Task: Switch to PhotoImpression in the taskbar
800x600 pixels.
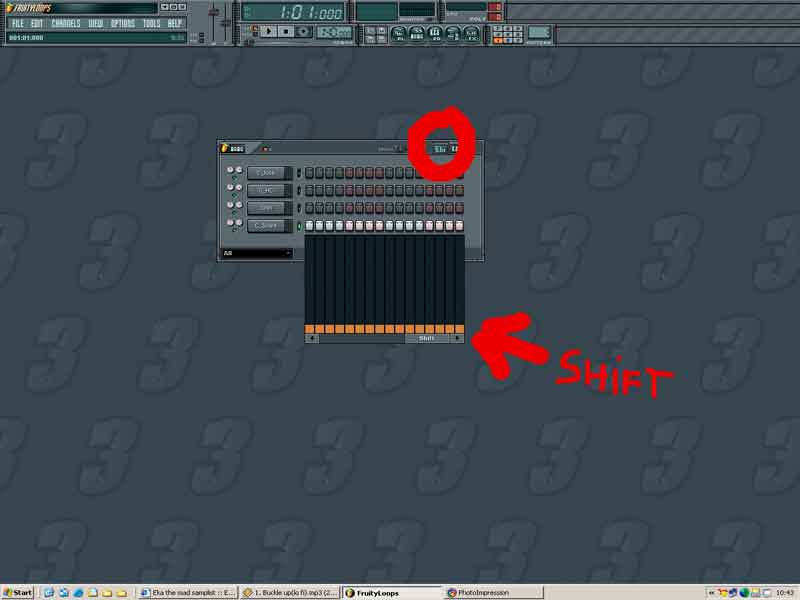Action: (x=494, y=592)
